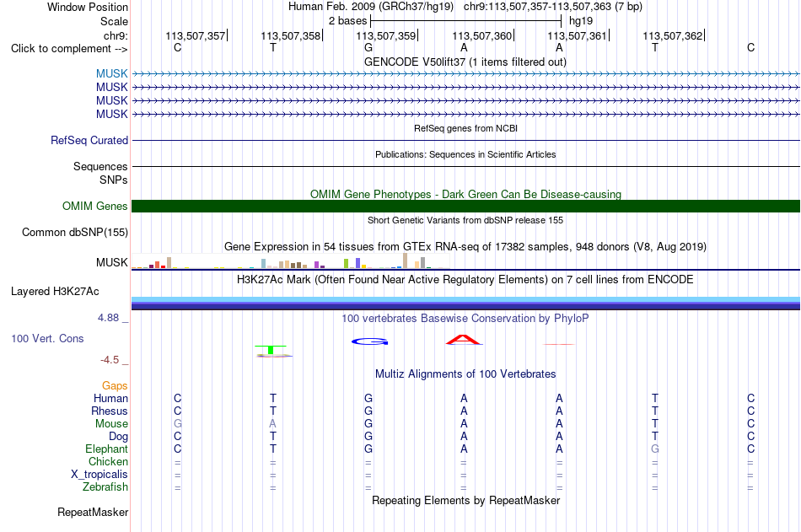Screen dimensions: 801x532
Task: Click 'Repeating Elements by RepeatMasker' title
Action: pos(465,500)
